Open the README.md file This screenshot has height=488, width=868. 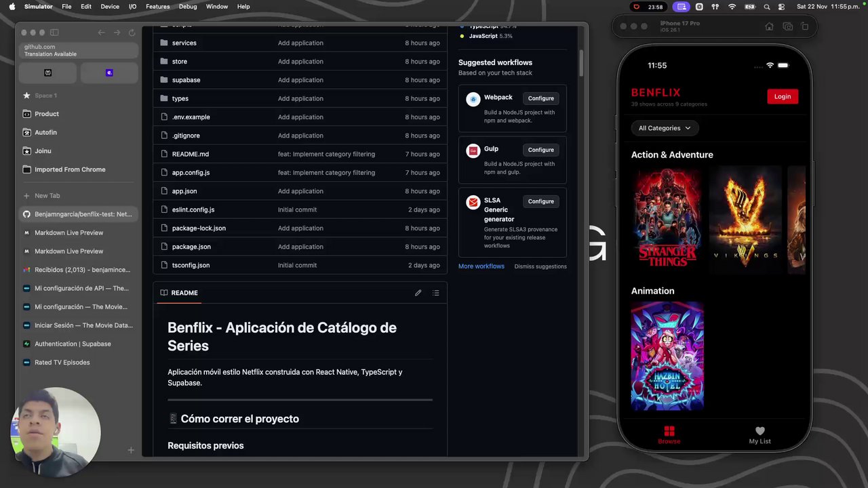click(x=191, y=154)
